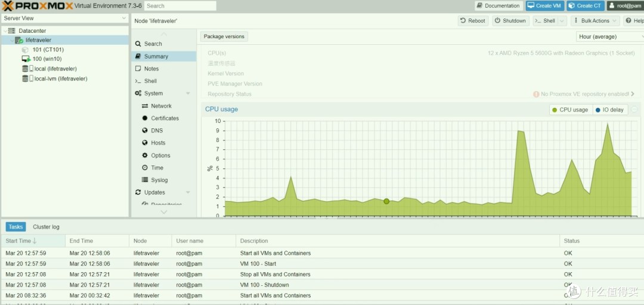
Task: Open the Network menu item
Action: coord(164,106)
